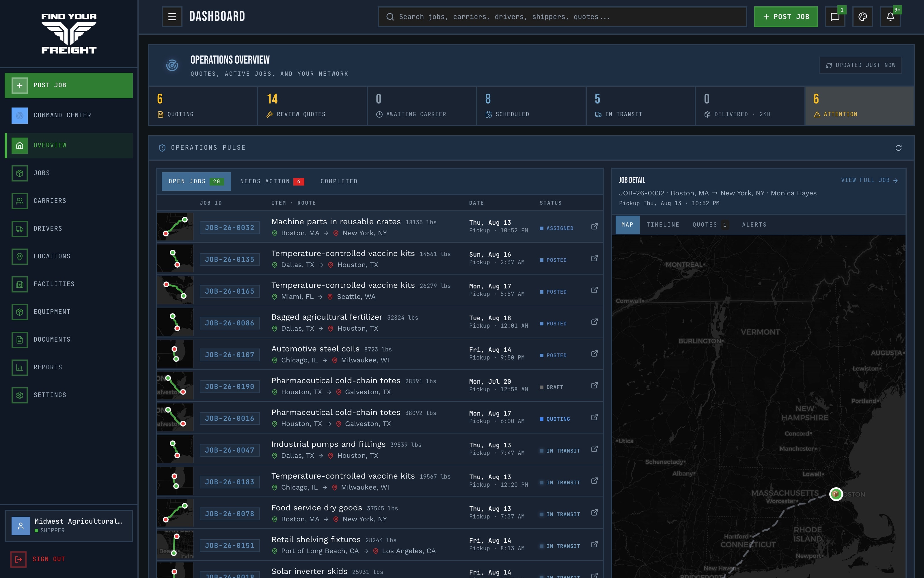
Task: Click Midwest Agricultural shipper account card
Action: pos(69,526)
